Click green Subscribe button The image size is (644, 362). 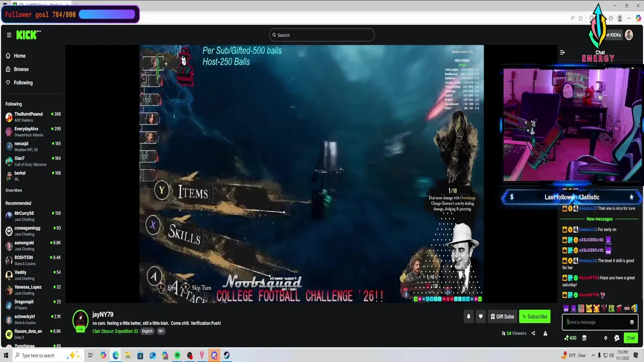pyautogui.click(x=535, y=317)
